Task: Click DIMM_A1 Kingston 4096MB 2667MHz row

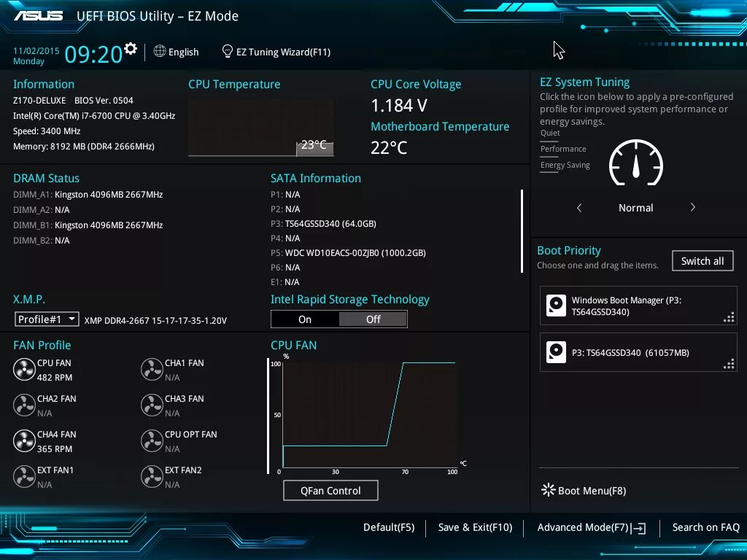Action: click(88, 194)
